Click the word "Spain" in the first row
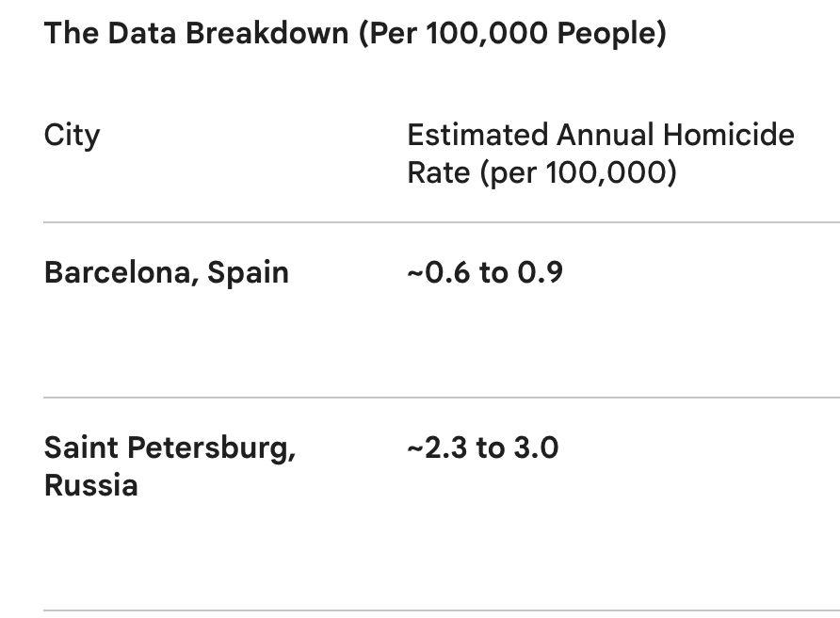Image resolution: width=840 pixels, height=618 pixels. [x=248, y=273]
